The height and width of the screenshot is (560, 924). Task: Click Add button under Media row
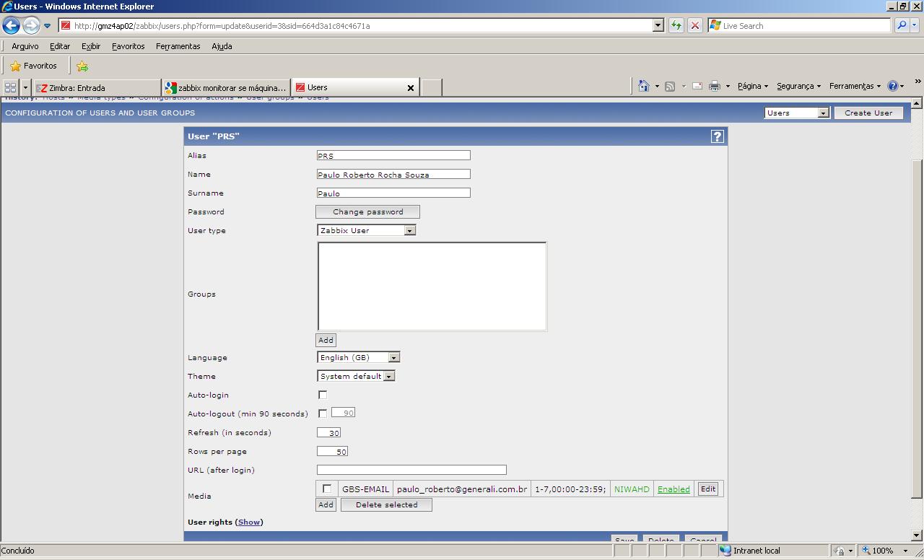(326, 504)
